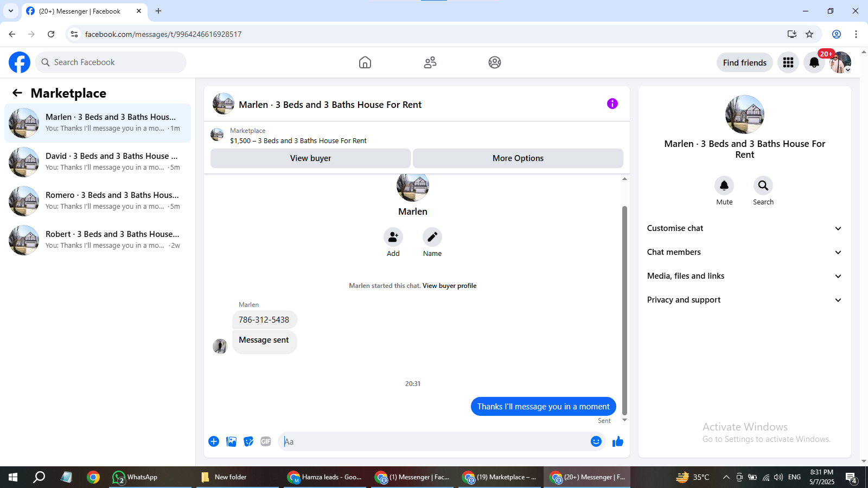Open the install app icon in address bar
Viewport: 868px width, 488px height.
[792, 34]
